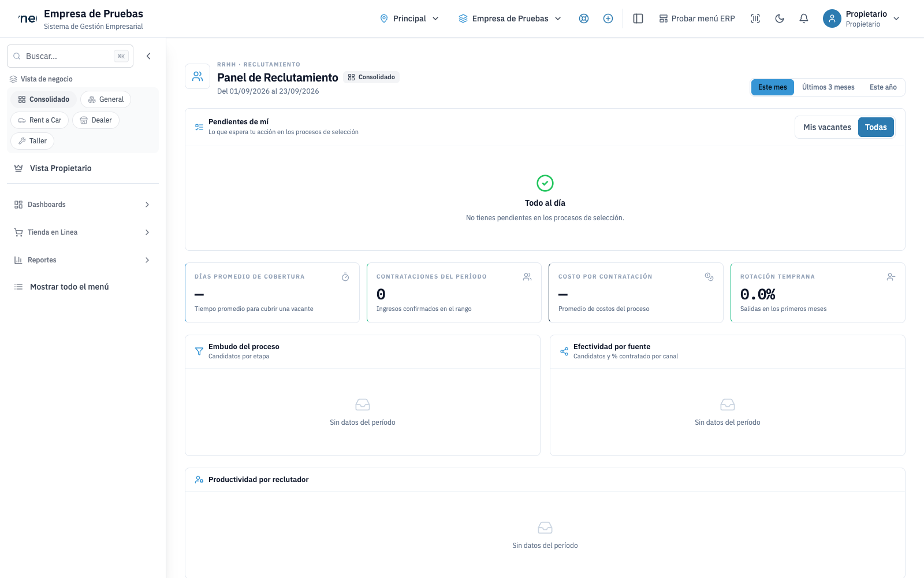Switch to dark mode moon icon
Screen dimensions: 924x578
tap(780, 18)
